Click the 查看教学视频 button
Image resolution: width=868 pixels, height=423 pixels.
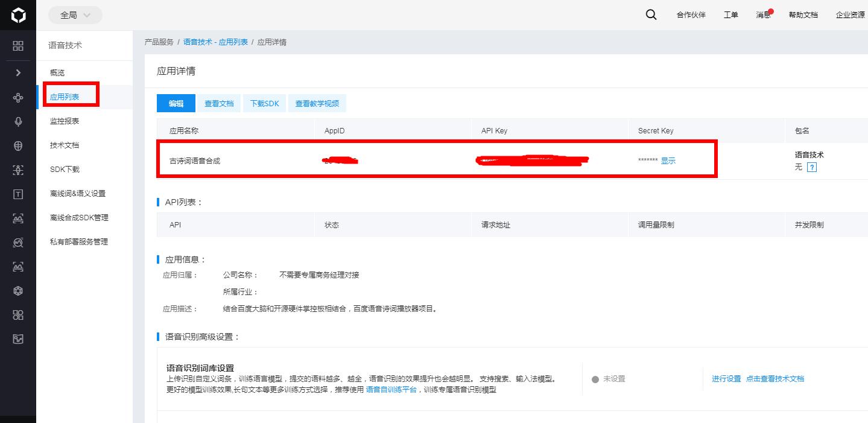point(317,103)
